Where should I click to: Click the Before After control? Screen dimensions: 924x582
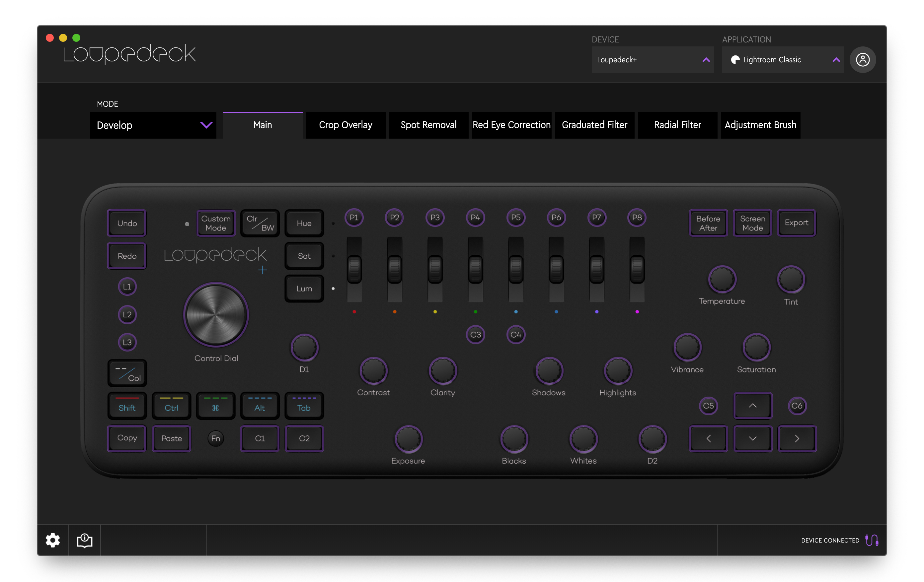coord(708,223)
